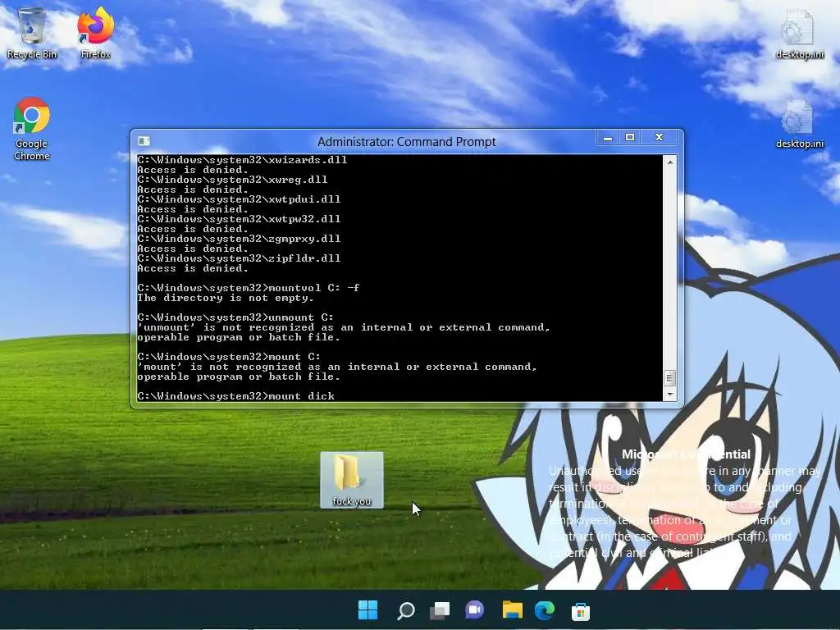
Task: Open the Recycle Bin desktop icon
Action: click(x=32, y=33)
